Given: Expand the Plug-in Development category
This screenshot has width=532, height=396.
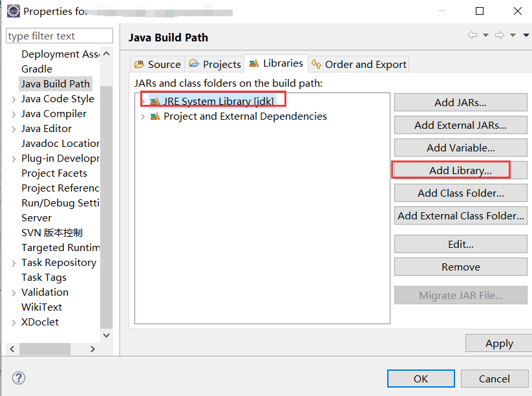Looking at the screenshot, I should [x=14, y=159].
